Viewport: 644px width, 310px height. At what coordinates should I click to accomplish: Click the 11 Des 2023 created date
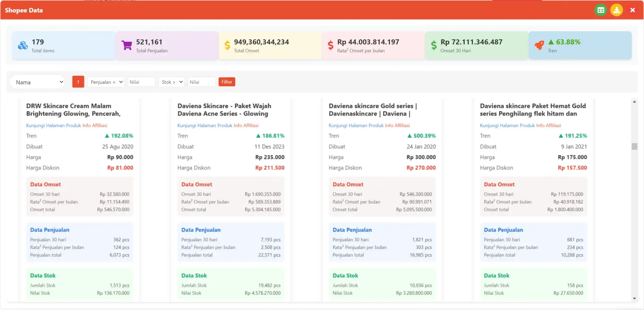[269, 146]
